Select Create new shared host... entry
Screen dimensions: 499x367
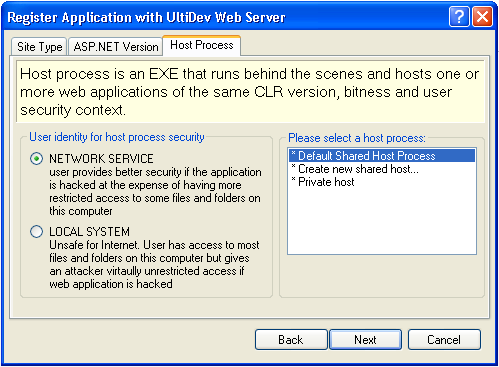tap(382, 169)
